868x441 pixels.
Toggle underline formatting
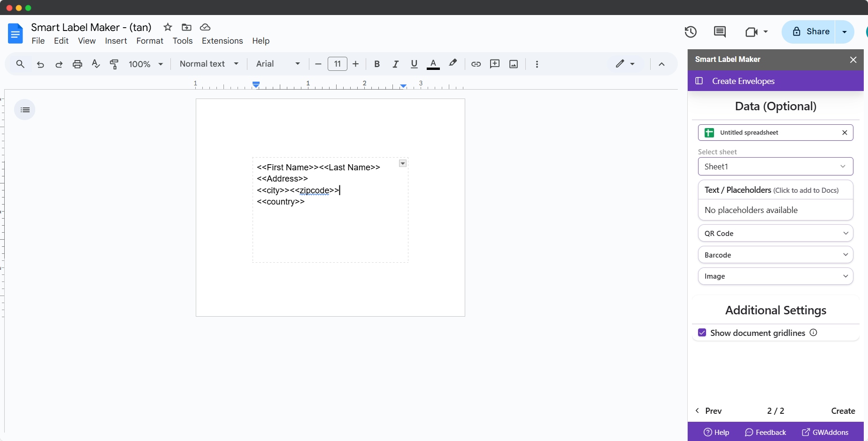(414, 64)
